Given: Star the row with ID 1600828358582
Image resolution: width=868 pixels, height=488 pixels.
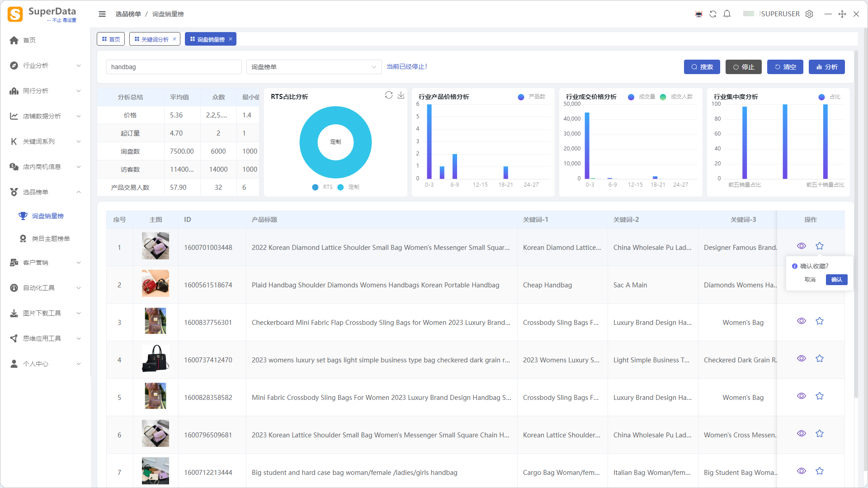Looking at the screenshot, I should click(820, 396).
